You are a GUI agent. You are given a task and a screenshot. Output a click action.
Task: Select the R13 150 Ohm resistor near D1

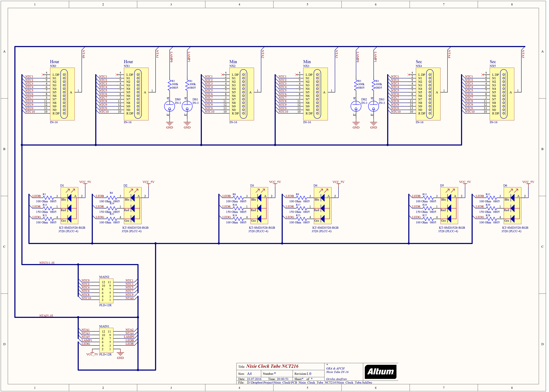(48, 208)
